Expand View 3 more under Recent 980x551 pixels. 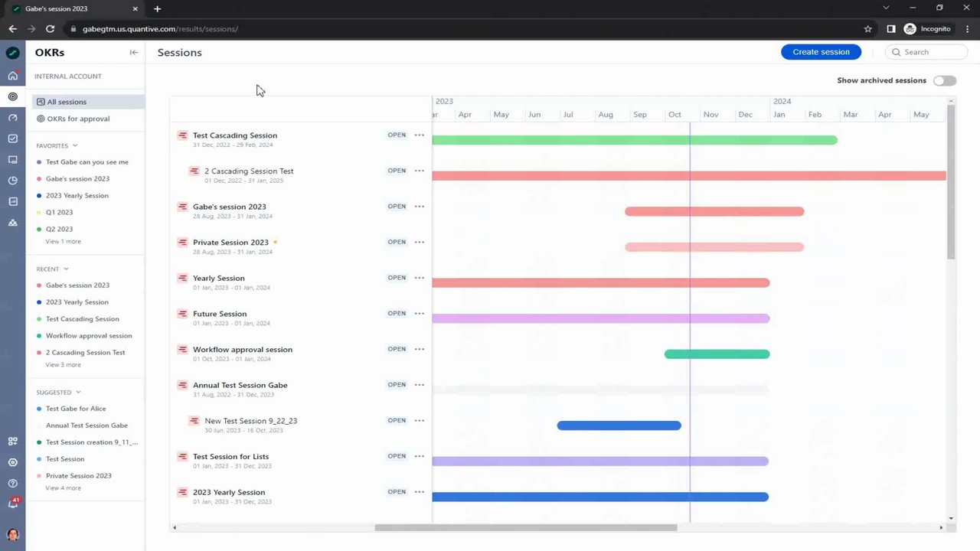pyautogui.click(x=63, y=364)
